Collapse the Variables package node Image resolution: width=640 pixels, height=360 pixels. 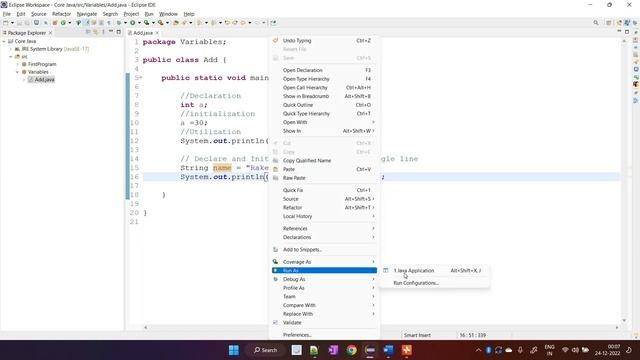coord(18,72)
